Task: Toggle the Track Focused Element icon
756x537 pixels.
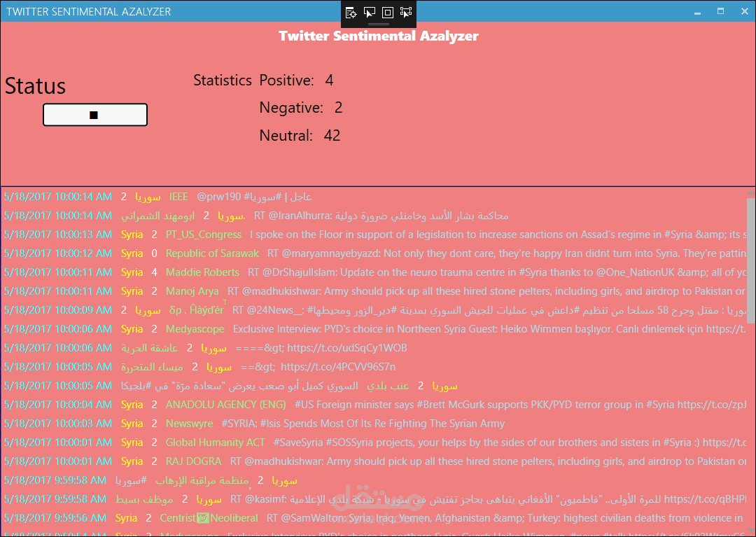Action: pyautogui.click(x=406, y=13)
